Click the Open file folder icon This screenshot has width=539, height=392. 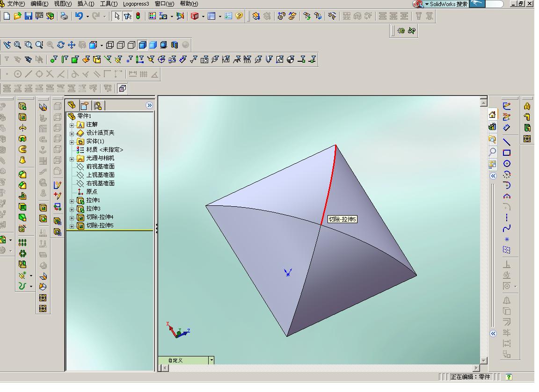17,16
